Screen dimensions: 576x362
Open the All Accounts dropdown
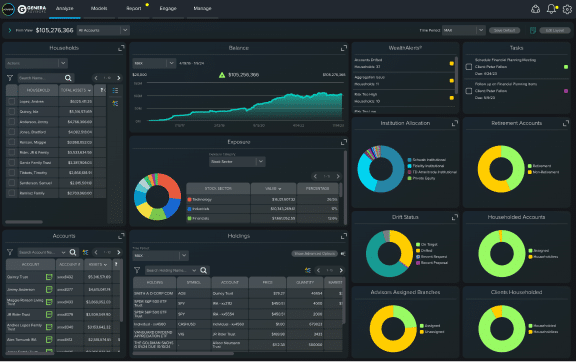point(103,30)
